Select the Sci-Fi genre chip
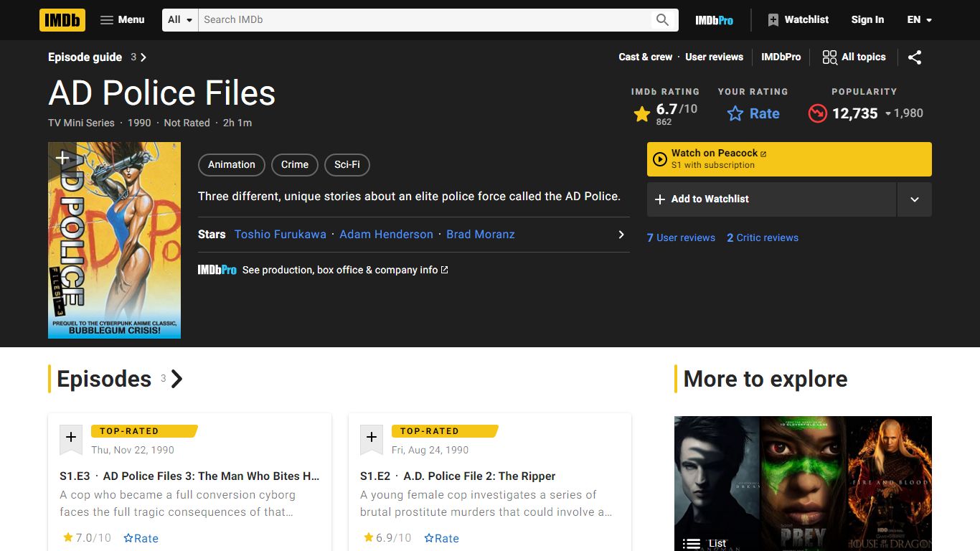This screenshot has height=551, width=980. coord(347,165)
